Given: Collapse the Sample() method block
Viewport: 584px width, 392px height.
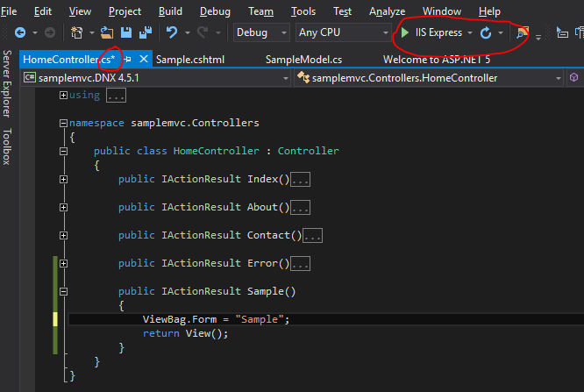Looking at the screenshot, I should tap(63, 292).
